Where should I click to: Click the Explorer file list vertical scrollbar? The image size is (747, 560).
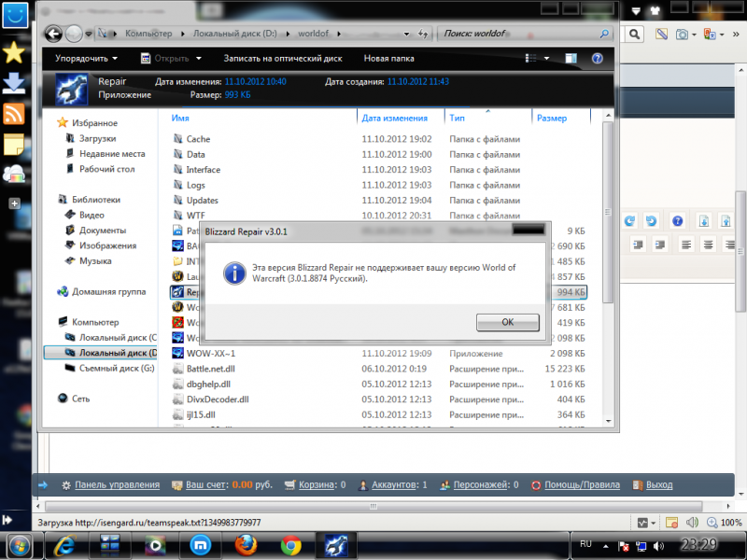coord(608,212)
